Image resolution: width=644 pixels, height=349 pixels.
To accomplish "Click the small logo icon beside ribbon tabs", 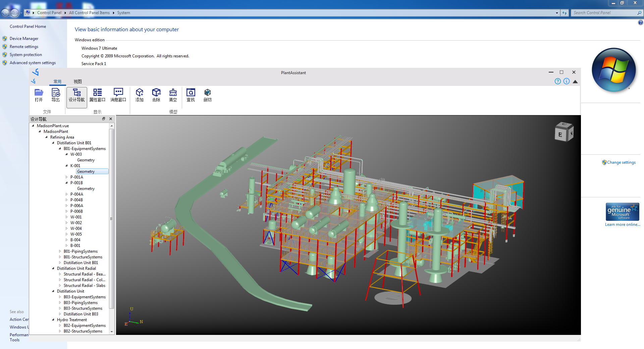I will pyautogui.click(x=33, y=81).
